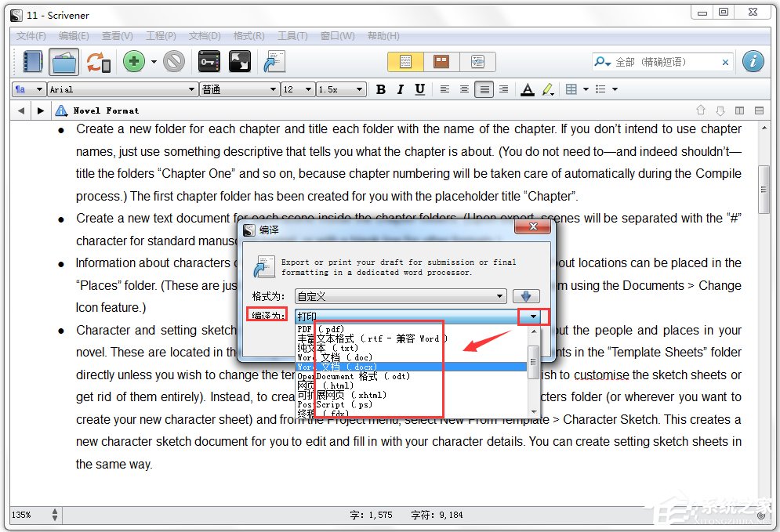Enter full screen composition mode icon
Image resolution: width=780 pixels, height=532 pixels.
click(240, 62)
